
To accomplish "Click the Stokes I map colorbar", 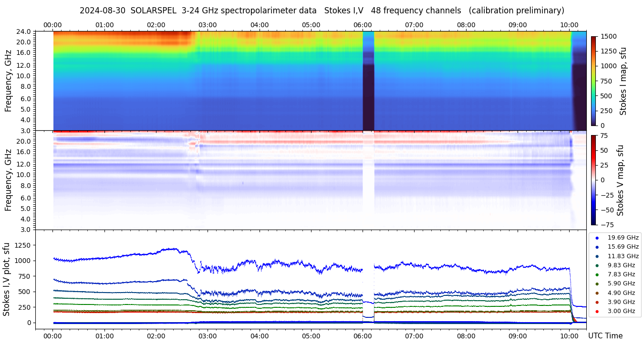I will (x=593, y=81).
